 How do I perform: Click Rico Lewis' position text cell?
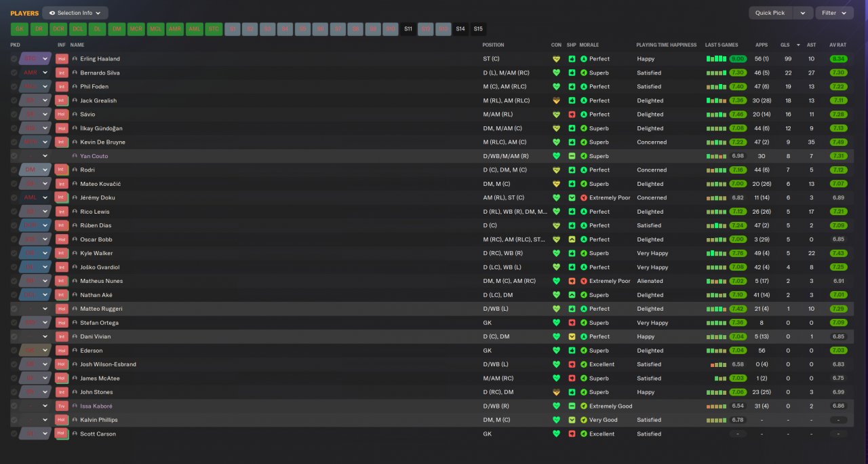(x=515, y=212)
